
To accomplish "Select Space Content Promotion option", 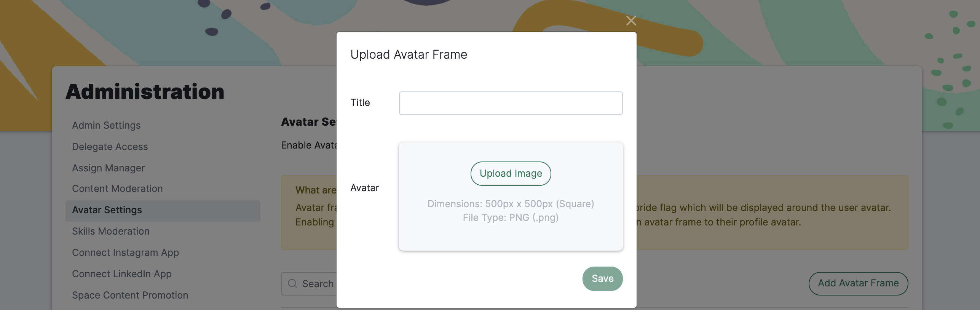I will click(130, 295).
